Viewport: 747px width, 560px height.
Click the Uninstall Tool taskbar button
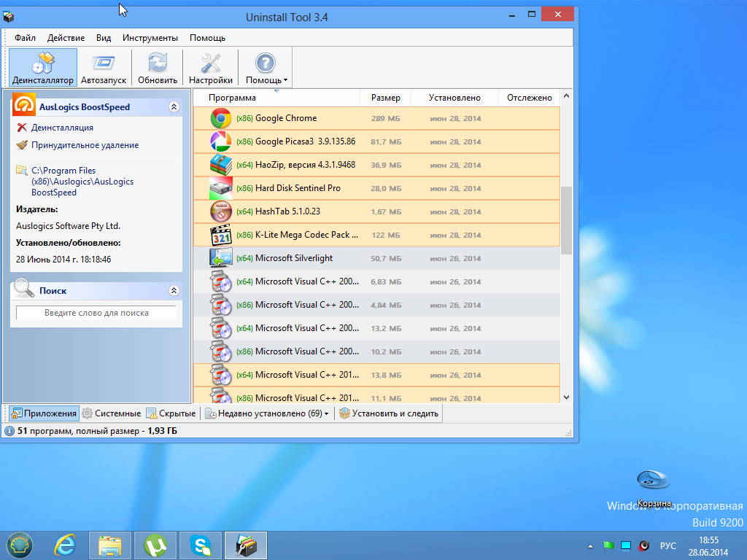pos(246,545)
